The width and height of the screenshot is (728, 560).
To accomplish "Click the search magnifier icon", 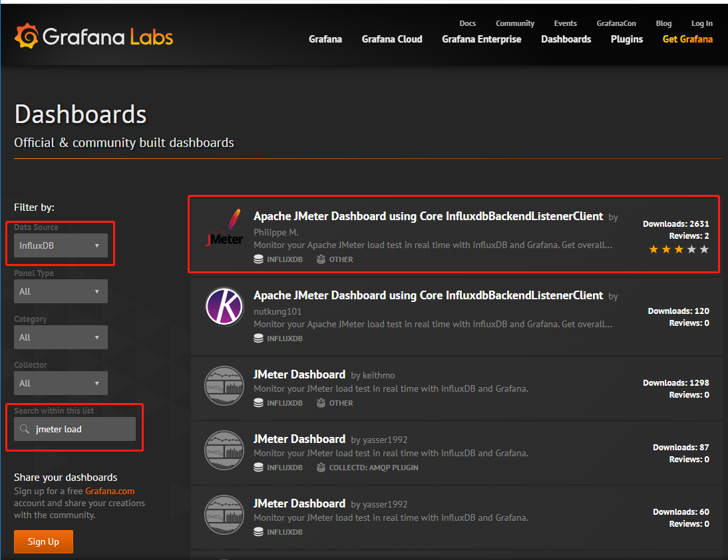I will pos(25,429).
